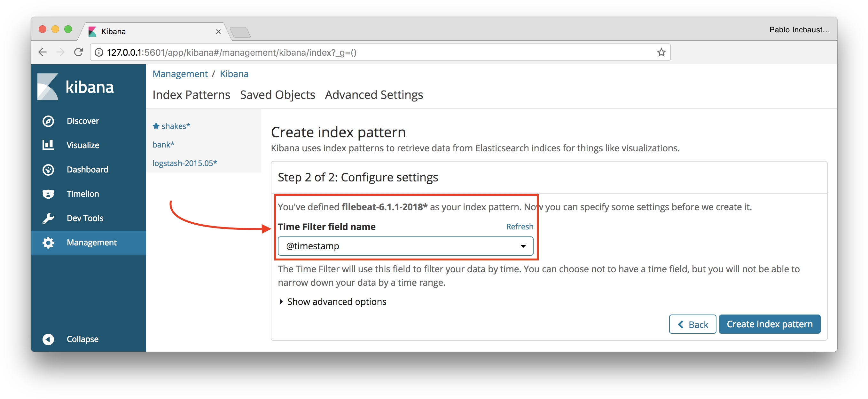
Task: Click the Management gear icon
Action: pyautogui.click(x=48, y=243)
